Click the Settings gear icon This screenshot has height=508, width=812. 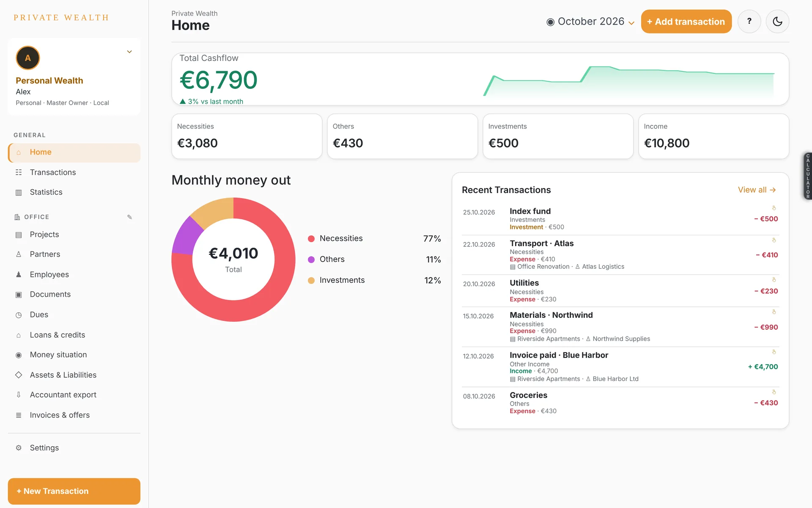click(x=19, y=448)
